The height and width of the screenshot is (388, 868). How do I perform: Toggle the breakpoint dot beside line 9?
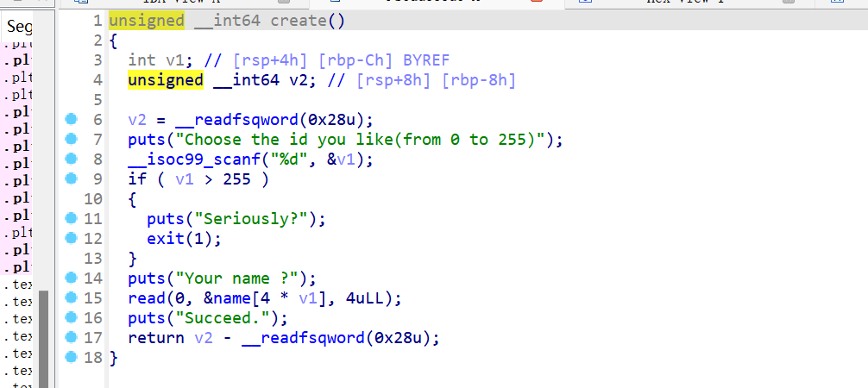72,179
